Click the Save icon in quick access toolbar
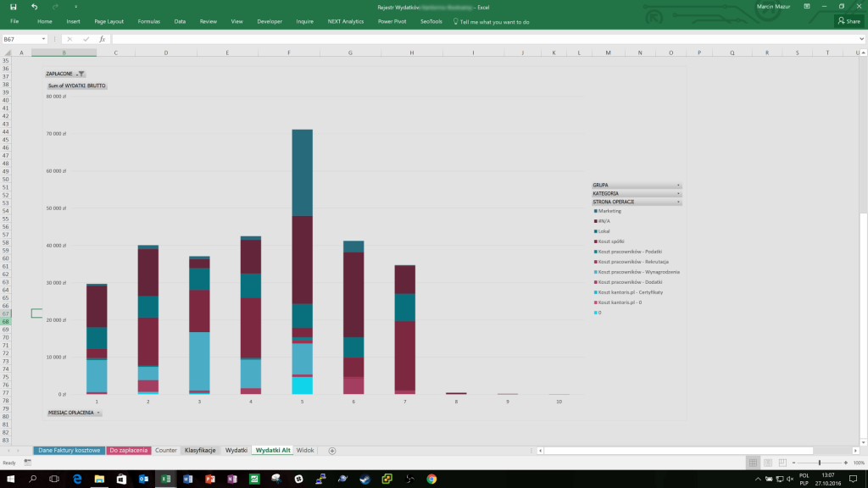The width and height of the screenshot is (868, 488). [14, 7]
